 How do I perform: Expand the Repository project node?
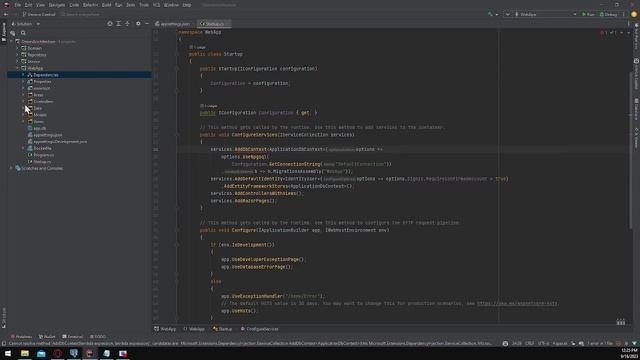pyautogui.click(x=18, y=55)
